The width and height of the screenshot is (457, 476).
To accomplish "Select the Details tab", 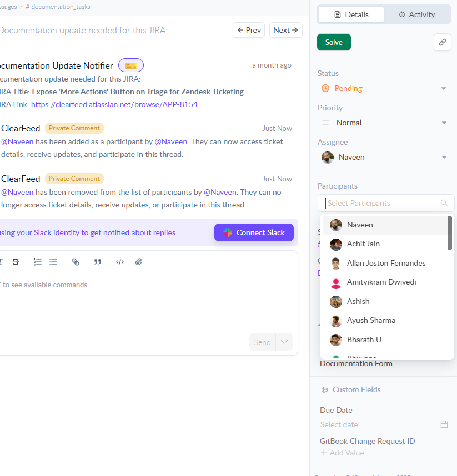I will click(351, 14).
